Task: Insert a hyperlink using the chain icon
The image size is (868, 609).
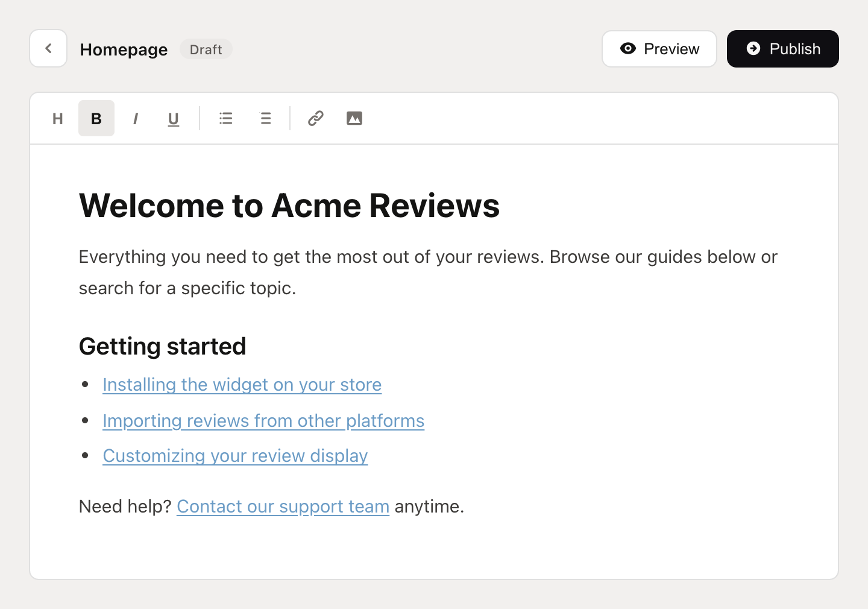Action: [x=315, y=118]
